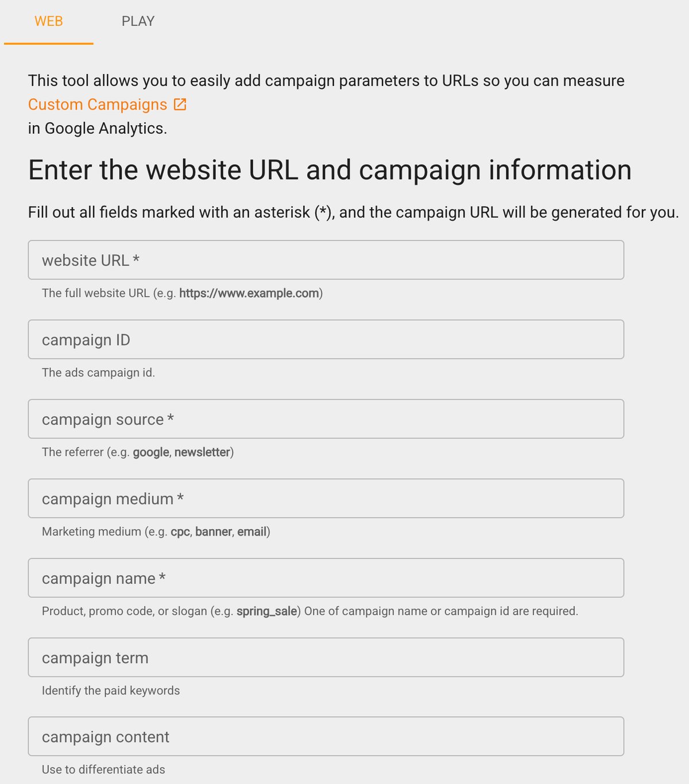Click the bold https://www.example.com example text
The width and height of the screenshot is (689, 784).
pyautogui.click(x=250, y=293)
